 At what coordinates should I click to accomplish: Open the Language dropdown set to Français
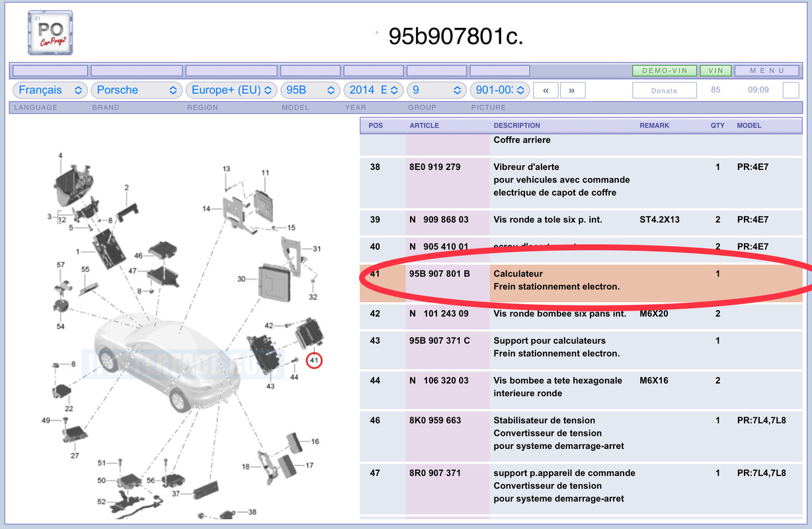[x=50, y=90]
